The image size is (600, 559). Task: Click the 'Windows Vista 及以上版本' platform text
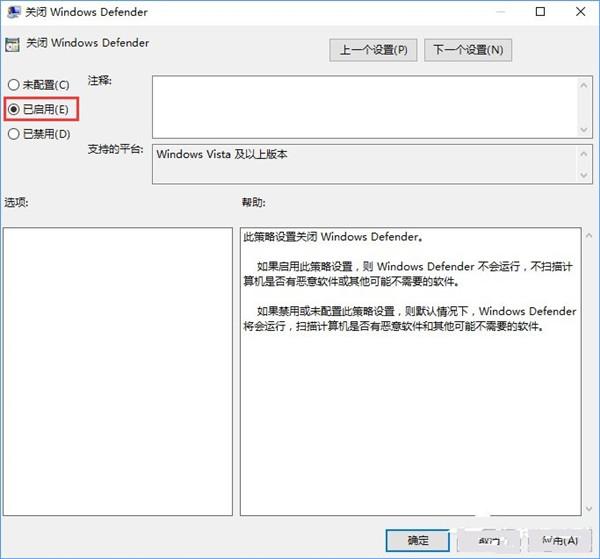222,154
